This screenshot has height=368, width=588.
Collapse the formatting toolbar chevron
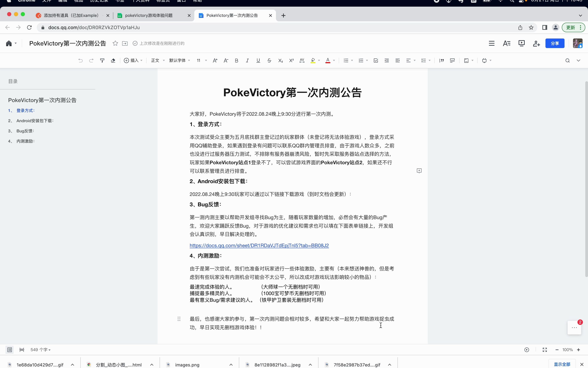click(578, 61)
